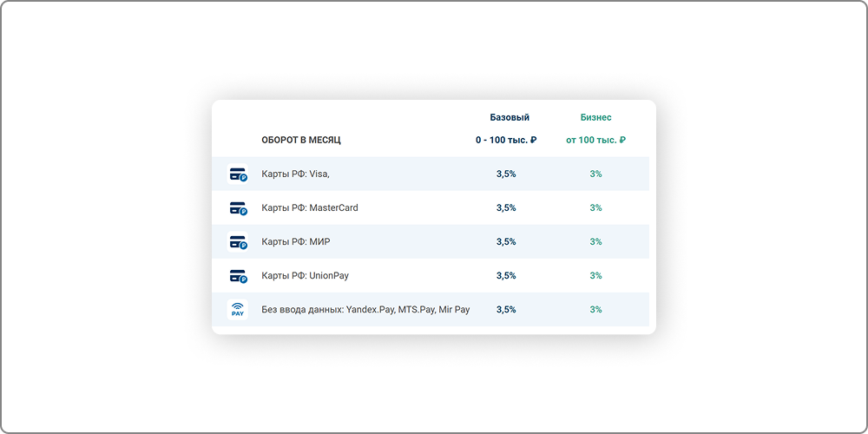
Task: Click the card icon beside MasterCard row
Action: pyautogui.click(x=237, y=208)
